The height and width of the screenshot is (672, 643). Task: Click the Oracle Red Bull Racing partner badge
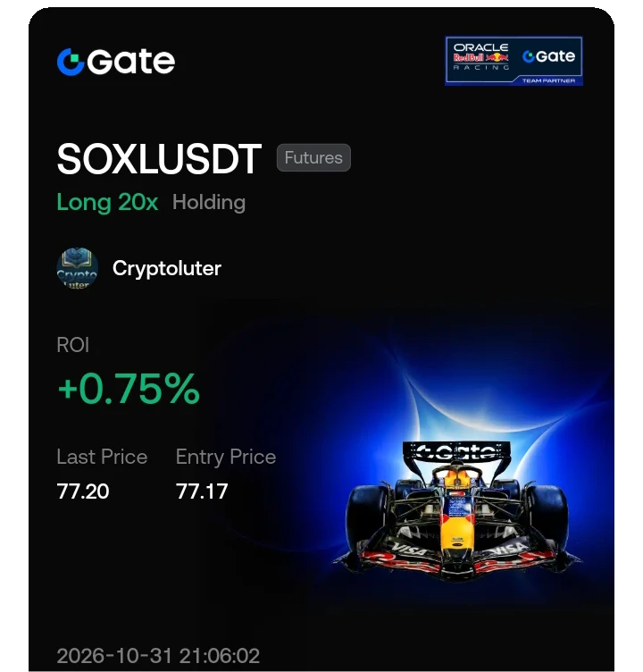pos(514,61)
